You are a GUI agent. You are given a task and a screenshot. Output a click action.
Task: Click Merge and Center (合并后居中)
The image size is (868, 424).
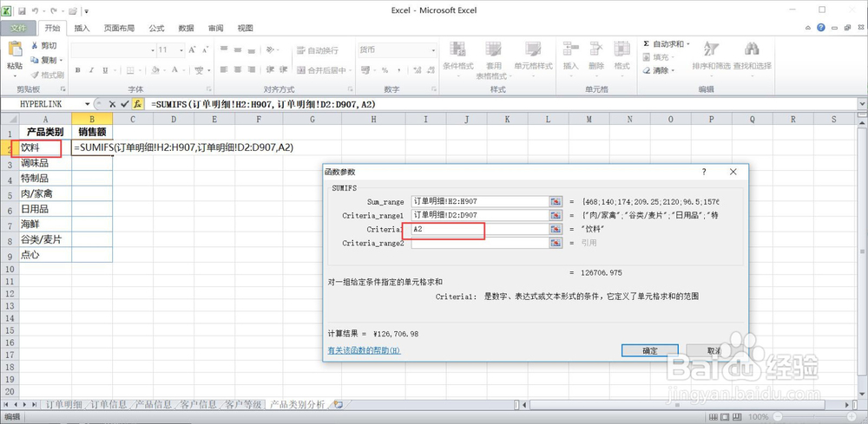[x=321, y=70]
